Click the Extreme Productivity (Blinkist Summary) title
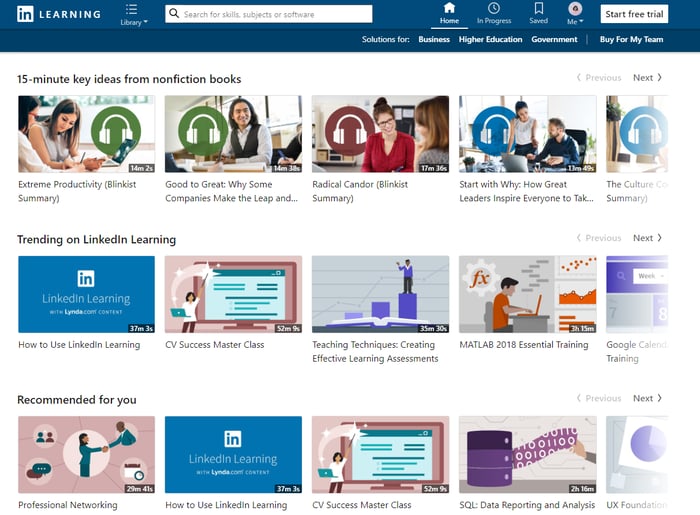Screen dimensions: 700x515 tap(77, 191)
